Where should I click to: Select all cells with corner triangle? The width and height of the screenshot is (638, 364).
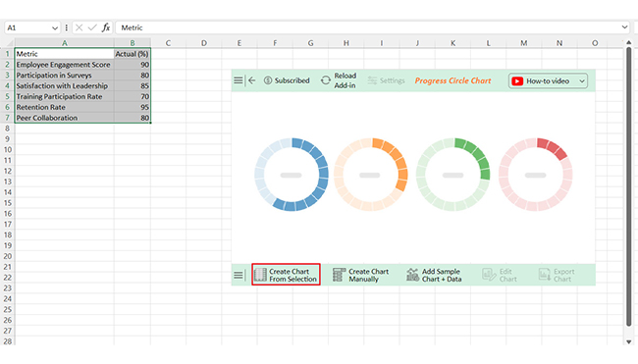tap(10, 43)
